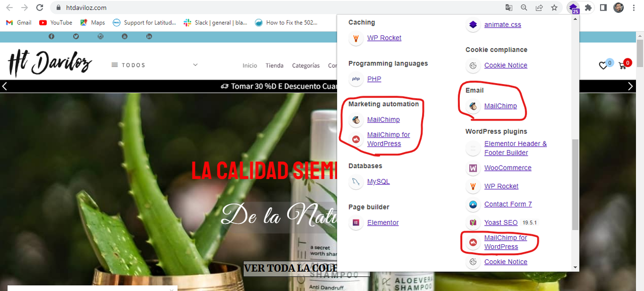
Task: Open MailChimp link under Marketing automation
Action: coord(383,120)
